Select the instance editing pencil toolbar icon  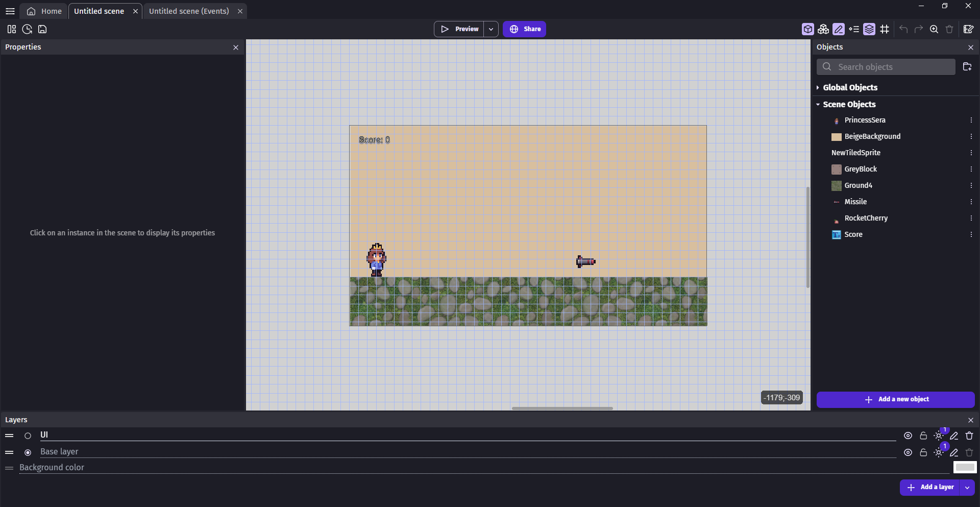click(x=839, y=29)
